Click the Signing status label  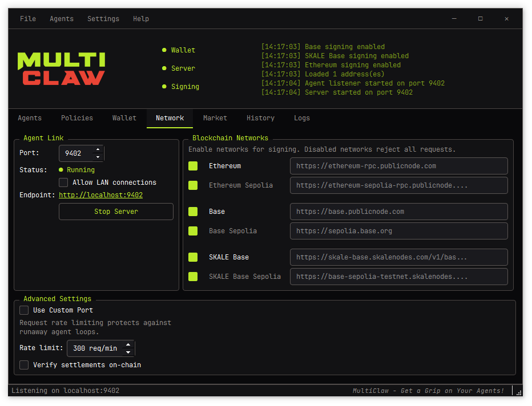tap(186, 87)
